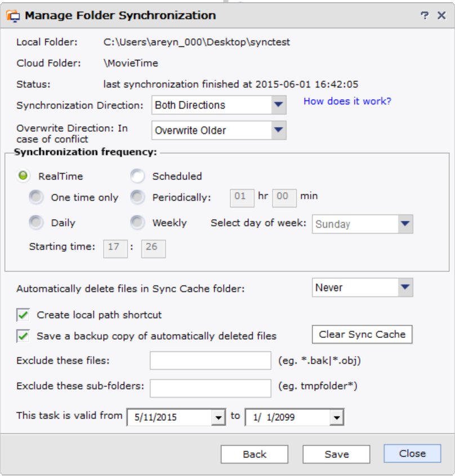
Task: Focus the Exclude these sub-folders field
Action: (210, 388)
